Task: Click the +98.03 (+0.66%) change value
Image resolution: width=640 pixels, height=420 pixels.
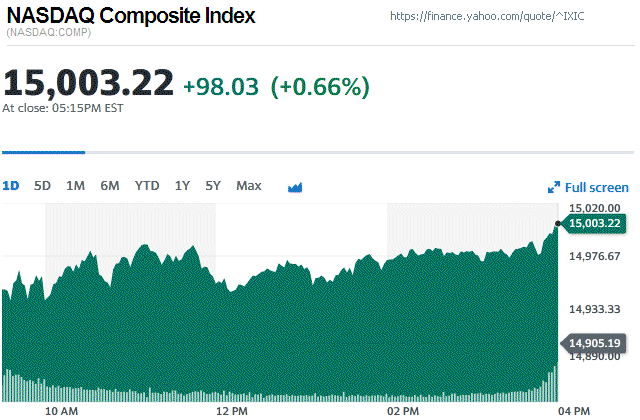Action: pyautogui.click(x=277, y=86)
